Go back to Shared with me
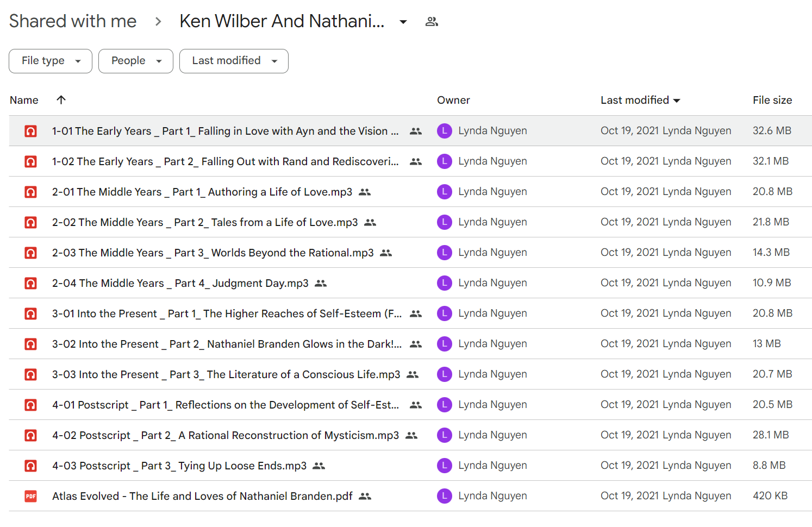Screen dimensions: 812x527 pos(73,21)
